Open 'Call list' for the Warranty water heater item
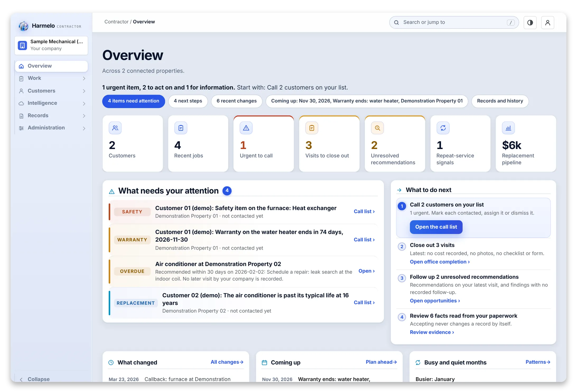 point(364,240)
